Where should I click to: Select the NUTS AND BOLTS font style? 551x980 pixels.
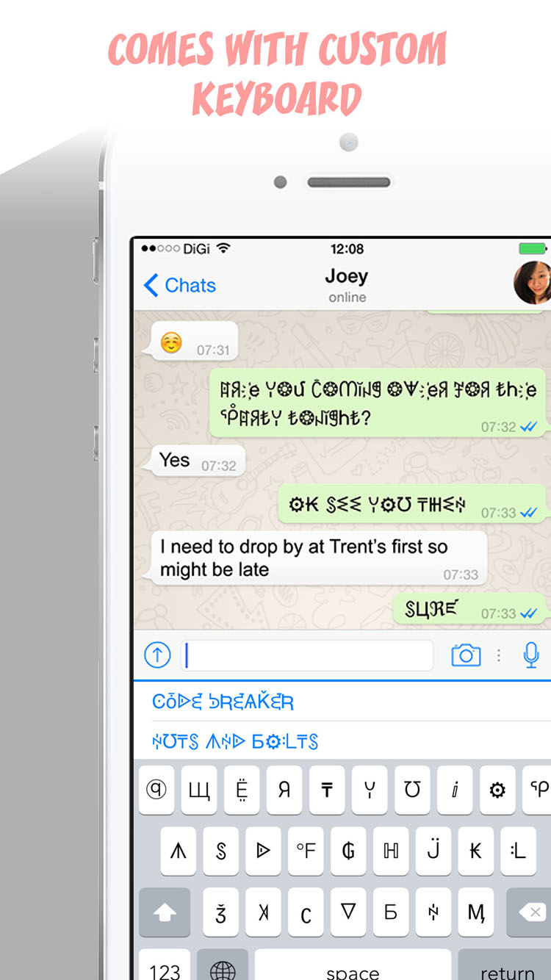[235, 741]
